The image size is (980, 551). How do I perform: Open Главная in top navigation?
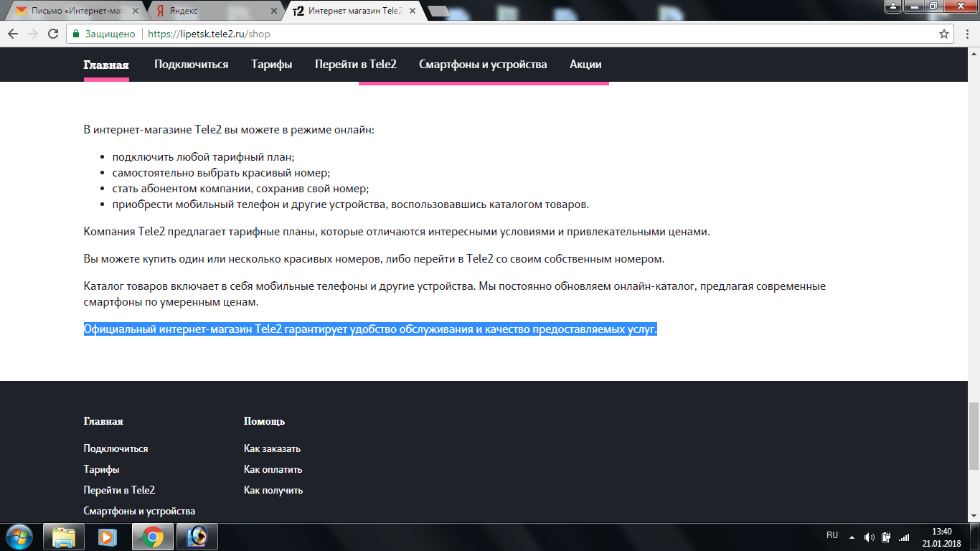(106, 65)
